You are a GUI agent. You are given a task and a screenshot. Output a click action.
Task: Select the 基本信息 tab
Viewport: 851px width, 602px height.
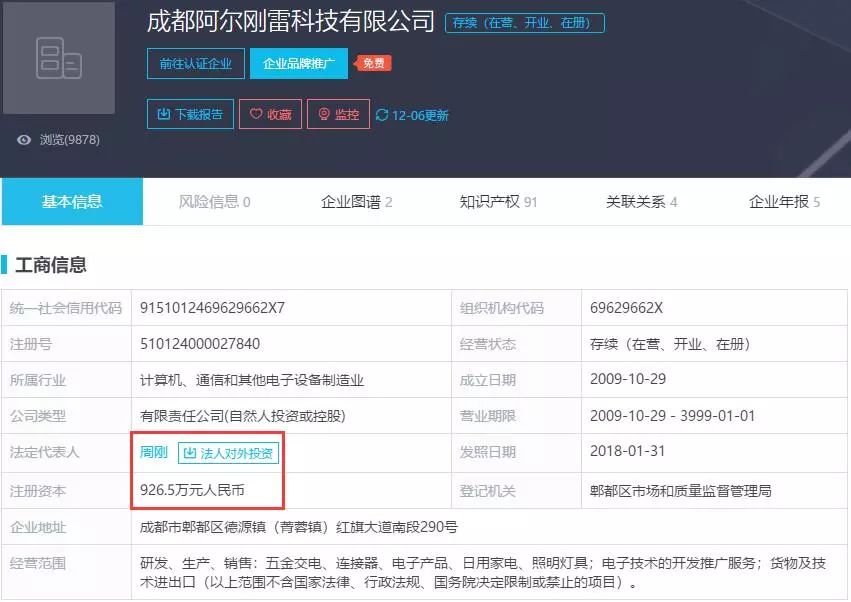72,201
